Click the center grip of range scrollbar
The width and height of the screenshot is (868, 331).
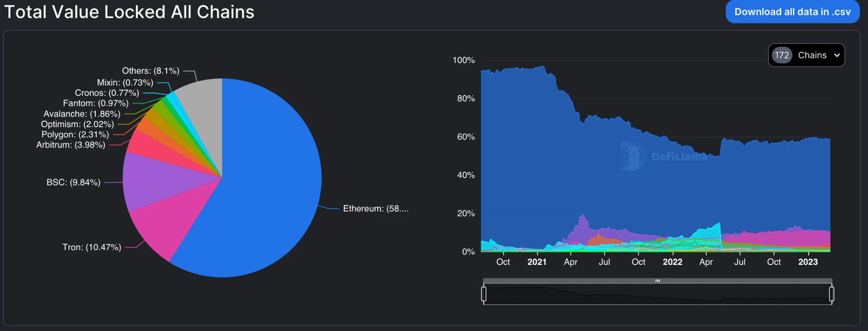(x=657, y=281)
